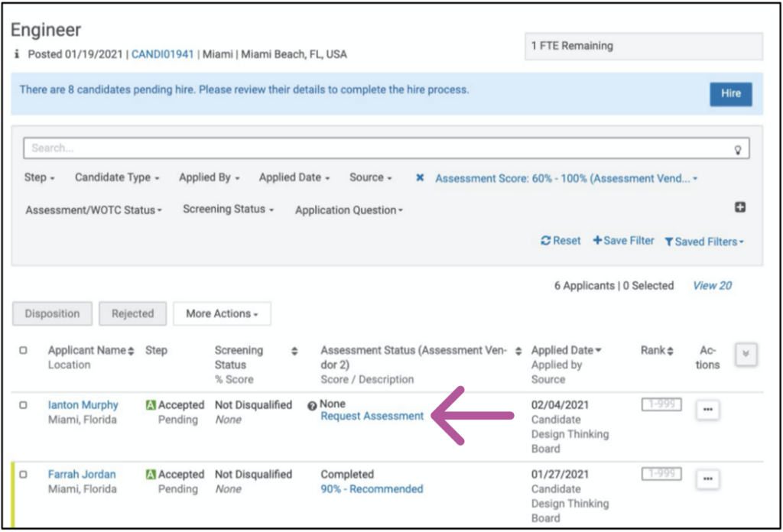Click the Request Assessment link
The height and width of the screenshot is (532, 783).
coord(372,417)
